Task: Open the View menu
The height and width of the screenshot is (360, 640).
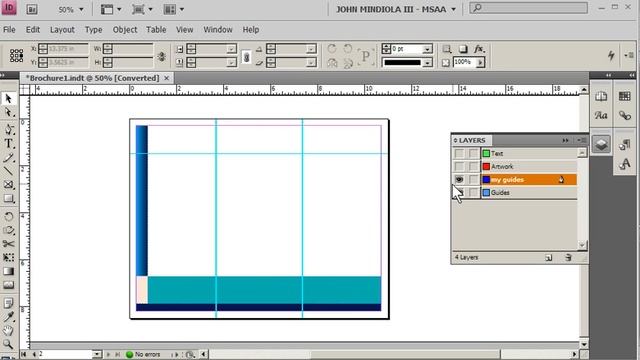Action: point(184,30)
